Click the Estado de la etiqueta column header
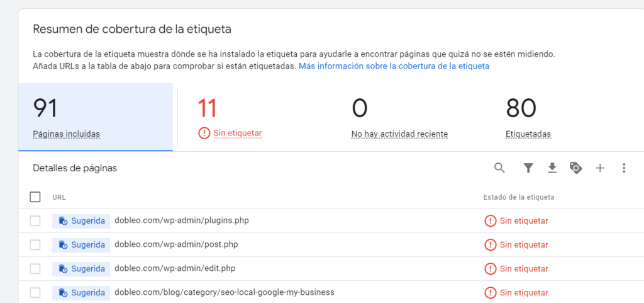The image size is (644, 303). click(518, 197)
